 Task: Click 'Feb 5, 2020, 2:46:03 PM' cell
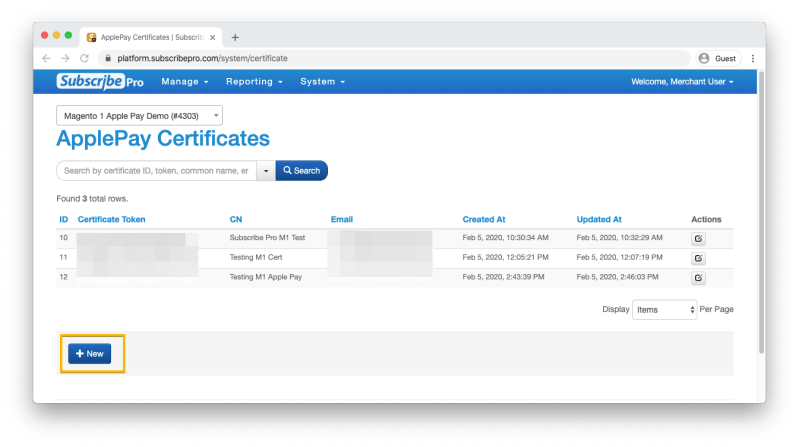point(618,277)
